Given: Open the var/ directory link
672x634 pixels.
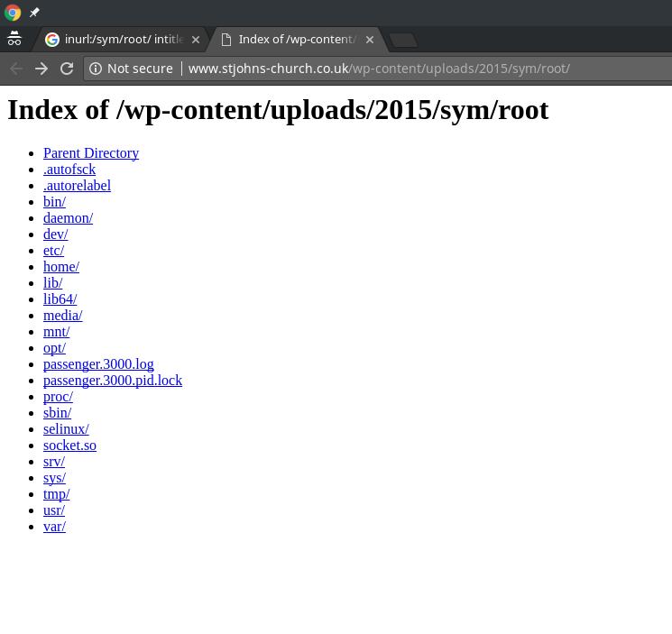Looking at the screenshot, I should pyautogui.click(x=54, y=527).
